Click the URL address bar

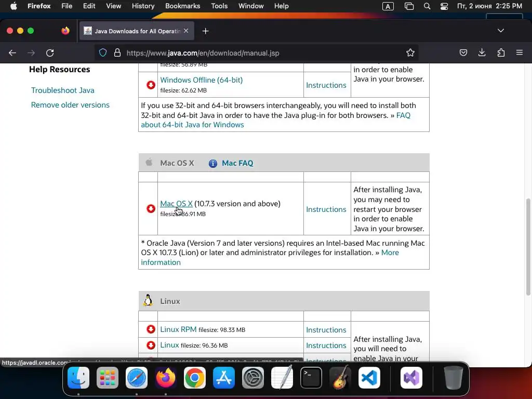[256, 53]
